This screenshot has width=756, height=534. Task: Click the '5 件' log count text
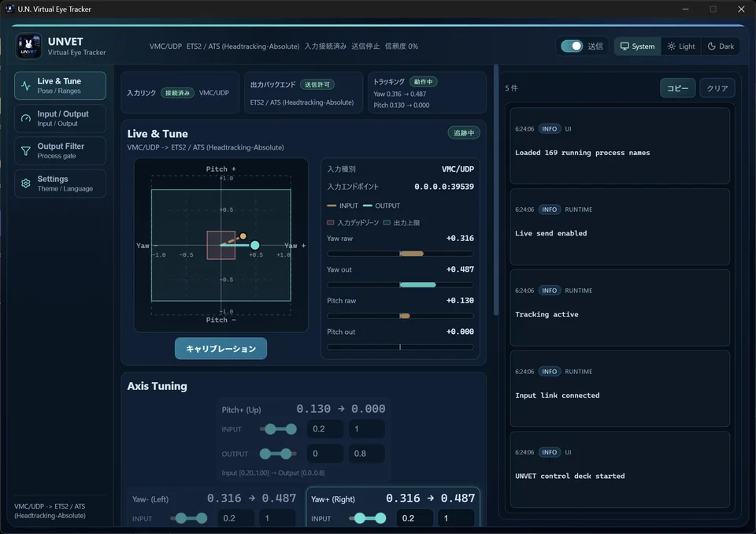[x=512, y=88]
